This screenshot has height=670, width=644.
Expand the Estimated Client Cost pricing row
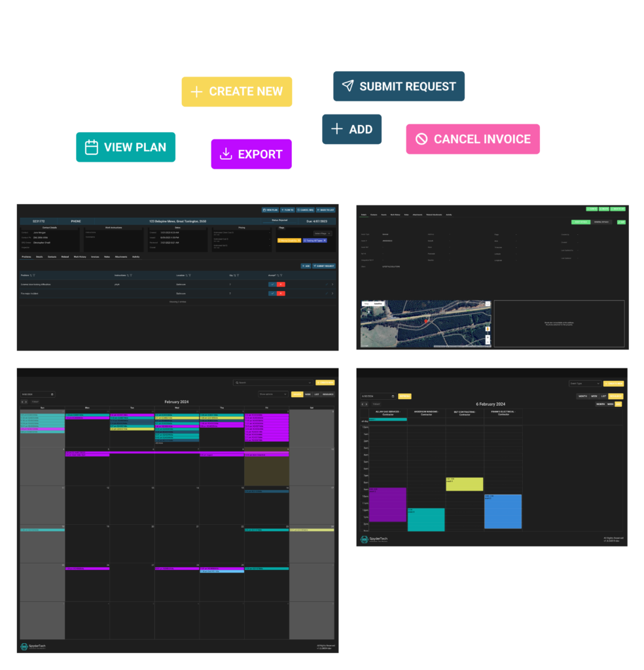268,232
